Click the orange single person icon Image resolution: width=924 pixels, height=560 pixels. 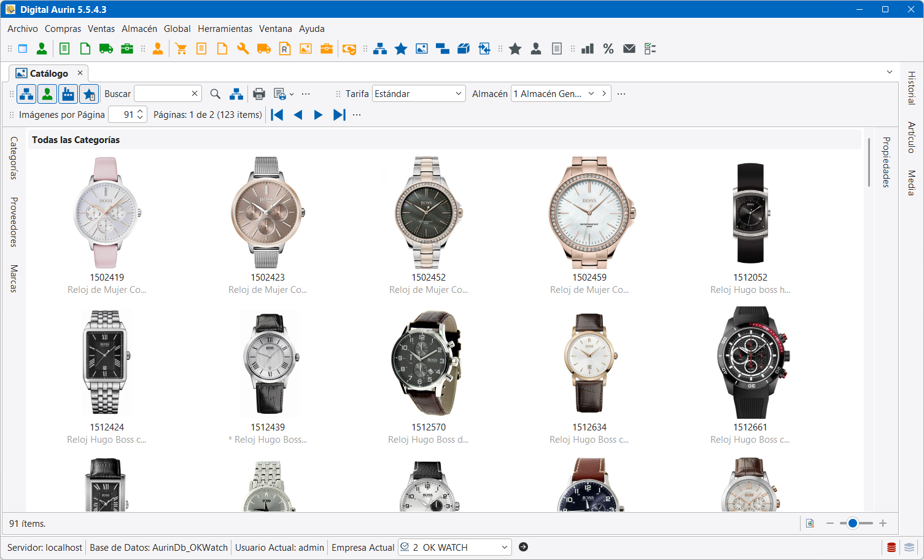158,49
